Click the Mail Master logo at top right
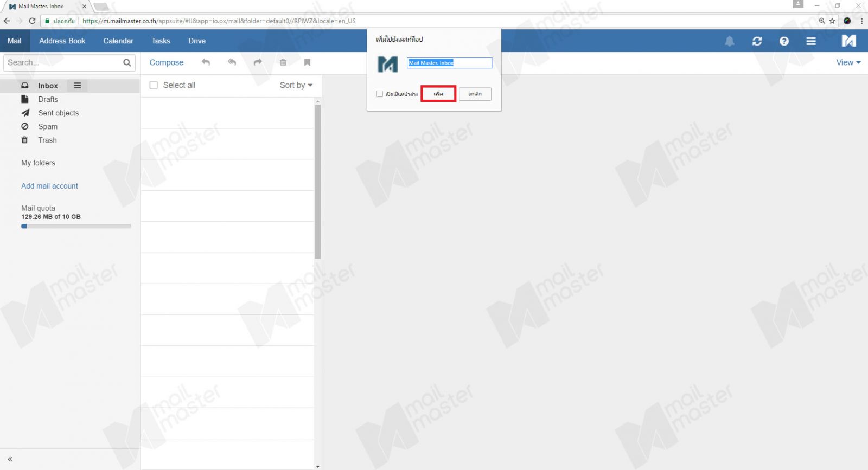 pyautogui.click(x=848, y=41)
